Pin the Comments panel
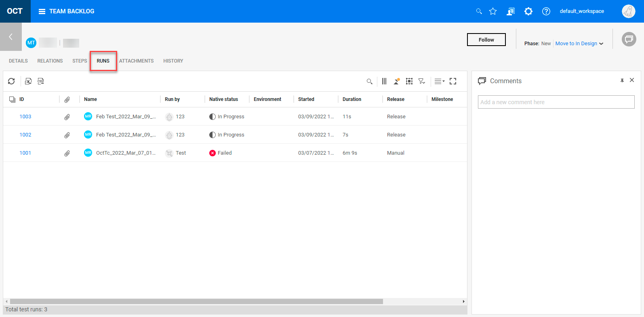Image resolution: width=644 pixels, height=317 pixels. click(x=622, y=81)
